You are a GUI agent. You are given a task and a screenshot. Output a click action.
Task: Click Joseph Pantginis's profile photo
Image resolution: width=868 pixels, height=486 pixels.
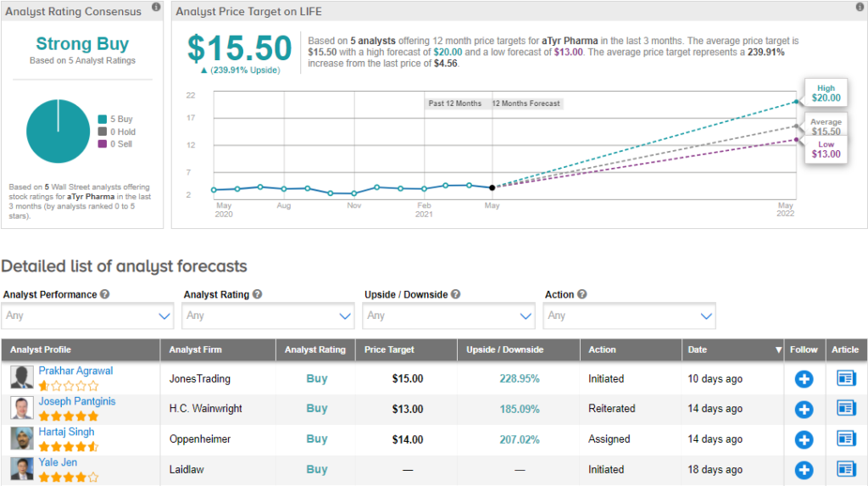coord(21,409)
